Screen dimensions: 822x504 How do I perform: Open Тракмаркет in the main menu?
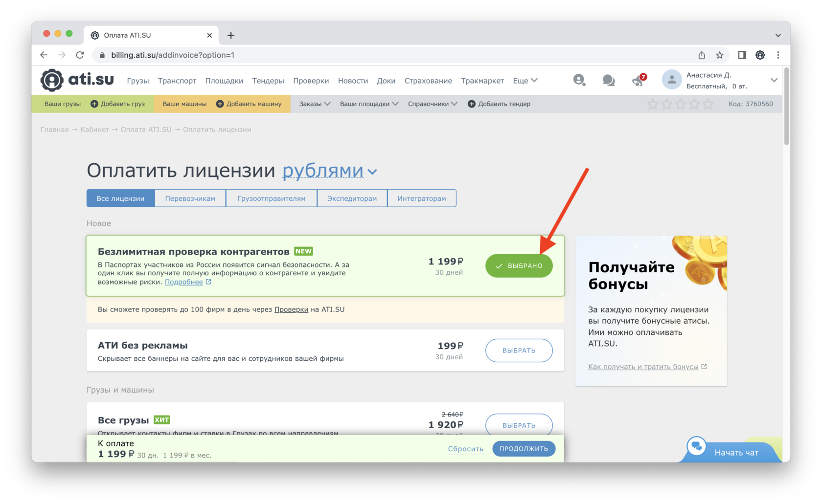pyautogui.click(x=482, y=81)
